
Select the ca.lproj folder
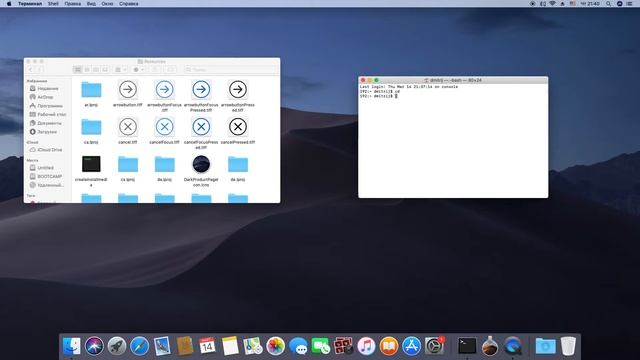click(x=91, y=127)
